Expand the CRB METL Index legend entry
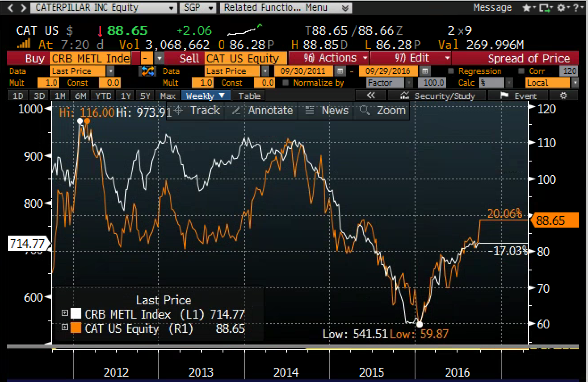588x382 pixels. [x=65, y=314]
